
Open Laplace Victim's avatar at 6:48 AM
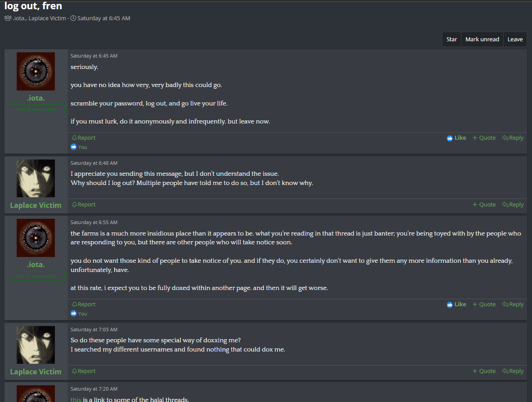coord(36,178)
